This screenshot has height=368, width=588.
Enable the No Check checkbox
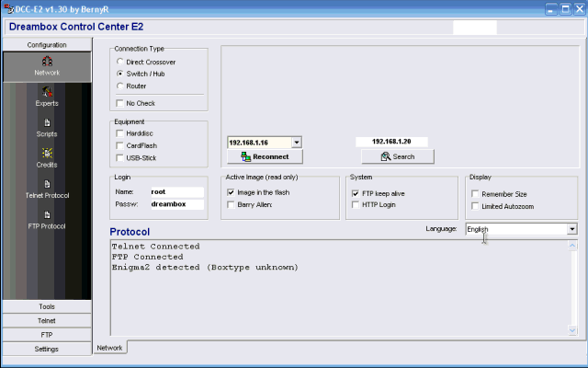[120, 103]
